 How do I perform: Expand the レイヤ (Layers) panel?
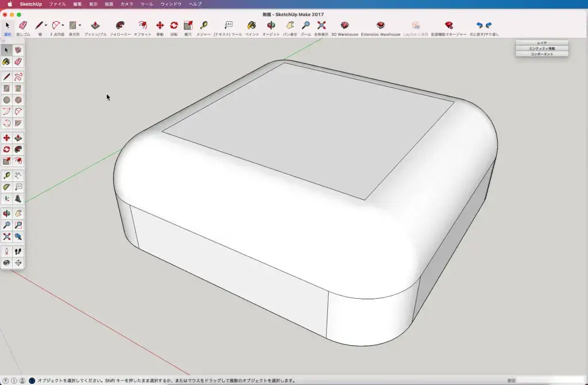click(x=542, y=43)
